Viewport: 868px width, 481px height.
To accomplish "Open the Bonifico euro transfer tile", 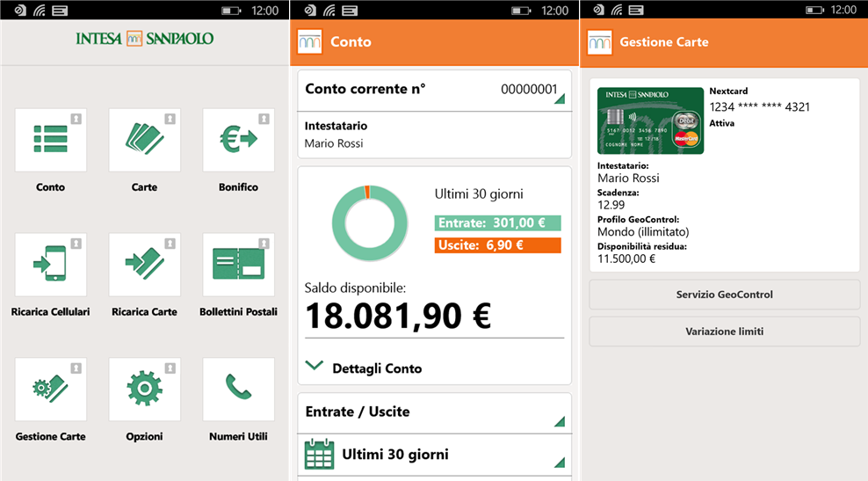I will click(239, 140).
